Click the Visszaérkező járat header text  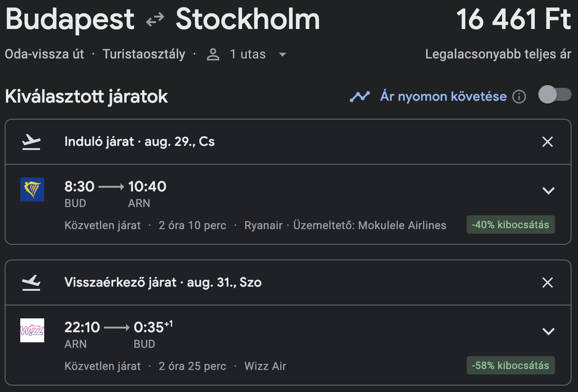tap(163, 282)
